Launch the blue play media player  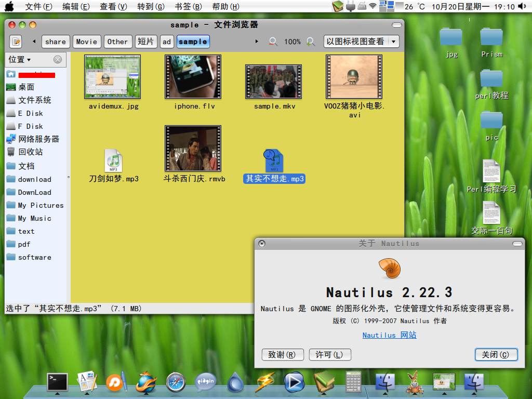pos(294,382)
